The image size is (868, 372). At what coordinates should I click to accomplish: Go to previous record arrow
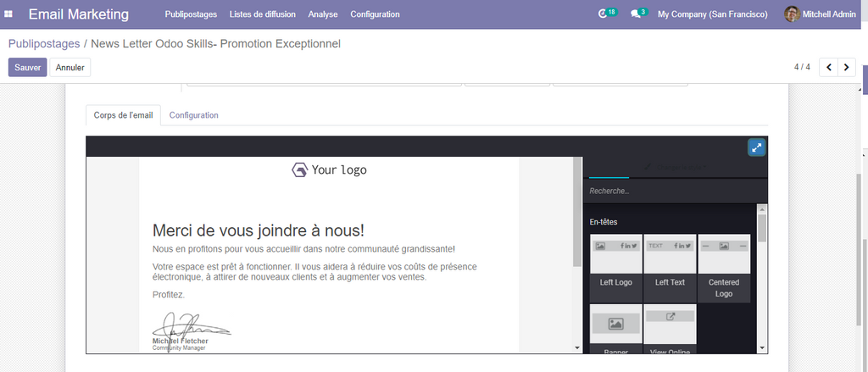pos(828,67)
